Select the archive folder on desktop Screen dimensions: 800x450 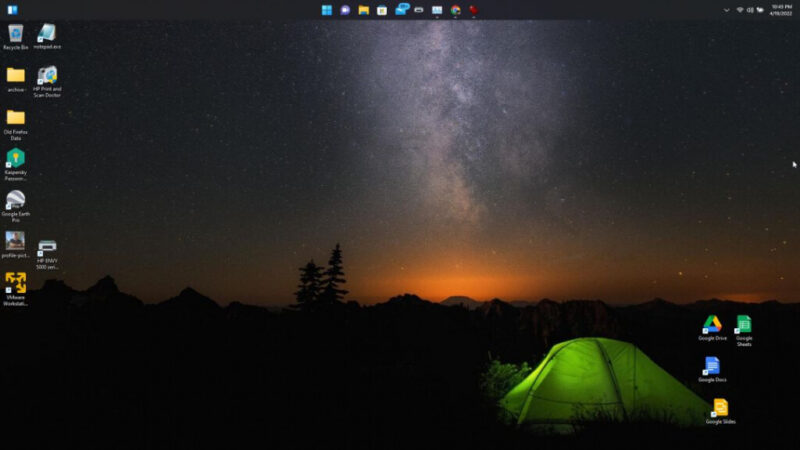coord(15,76)
